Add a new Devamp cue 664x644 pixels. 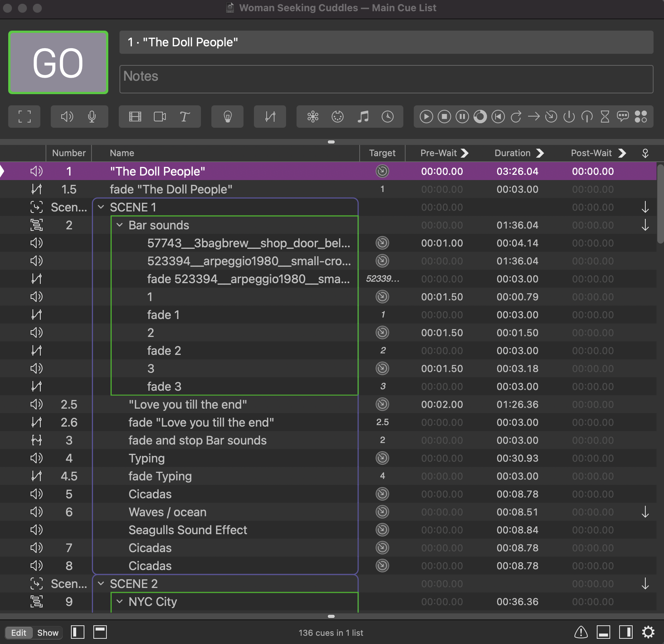(x=516, y=117)
